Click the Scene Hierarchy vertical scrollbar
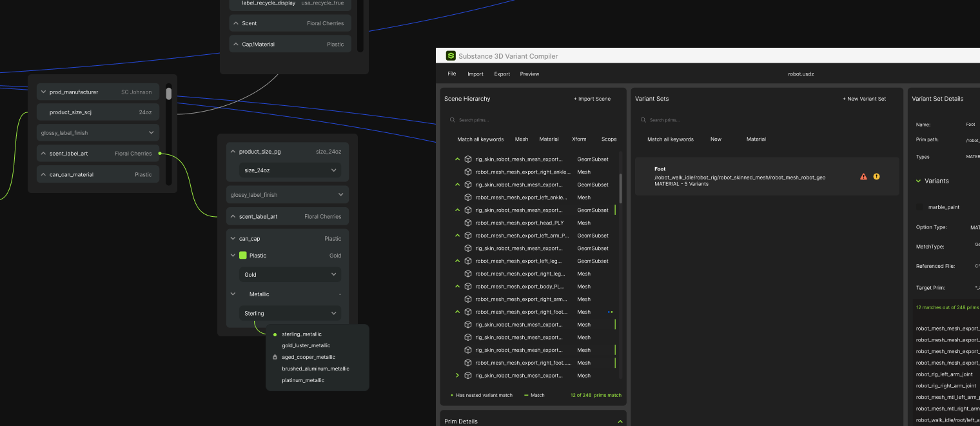The image size is (980, 426). coord(621,188)
